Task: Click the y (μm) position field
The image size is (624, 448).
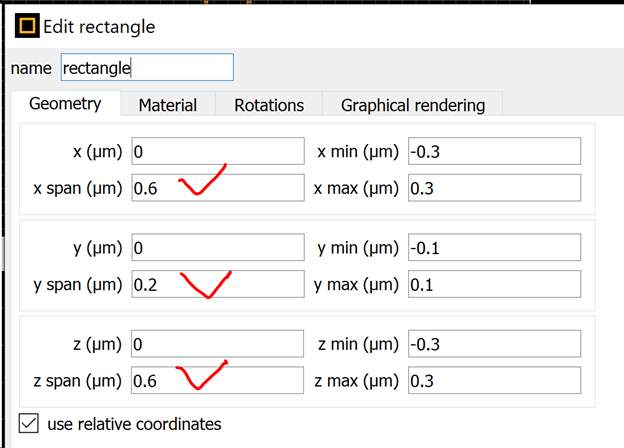Action: (218, 247)
